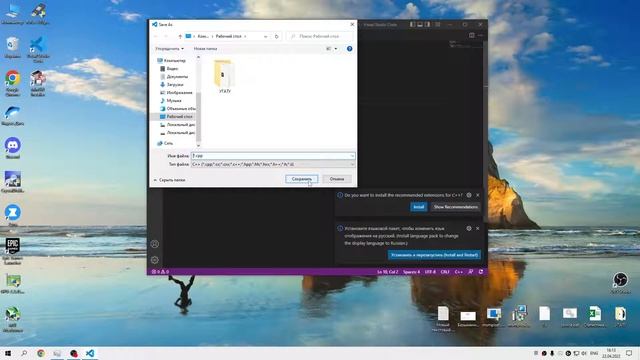Select Музыка in the navigation tree

(171, 100)
